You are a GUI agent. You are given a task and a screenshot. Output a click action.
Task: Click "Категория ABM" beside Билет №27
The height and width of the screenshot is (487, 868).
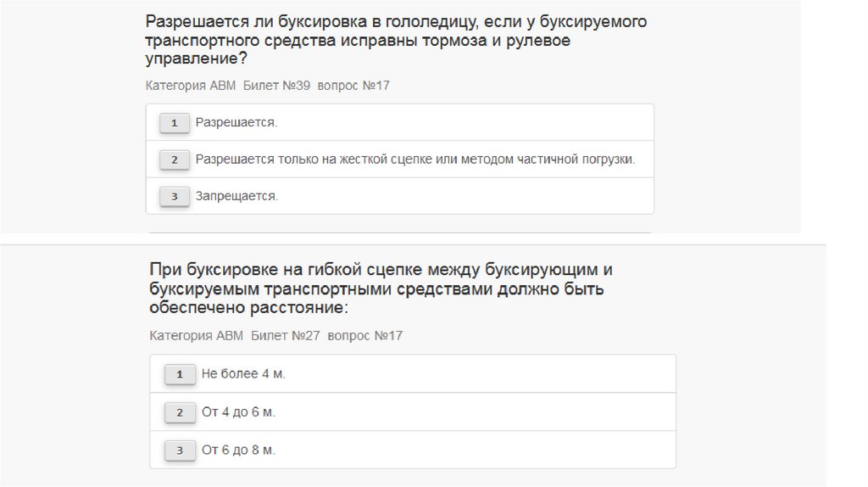point(196,336)
